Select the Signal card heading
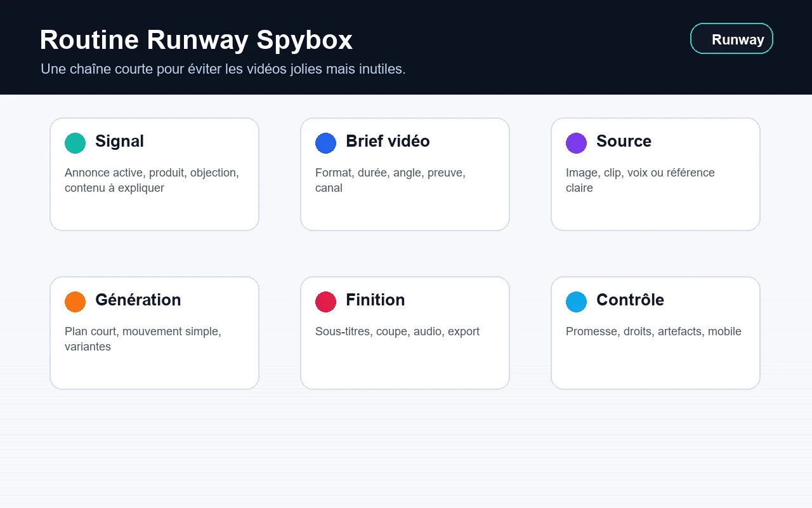812x508 pixels. tap(119, 141)
